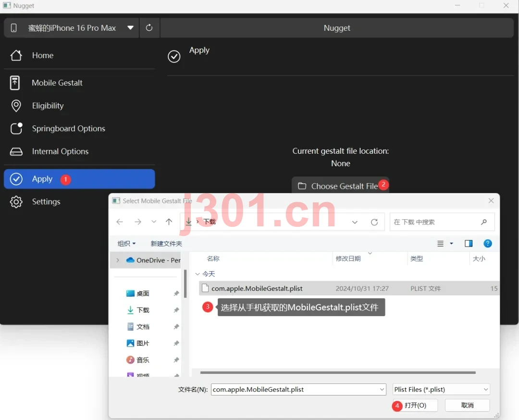Click Choose Gestalt File button
Viewport: 519px width, 420px height.
[x=340, y=185]
